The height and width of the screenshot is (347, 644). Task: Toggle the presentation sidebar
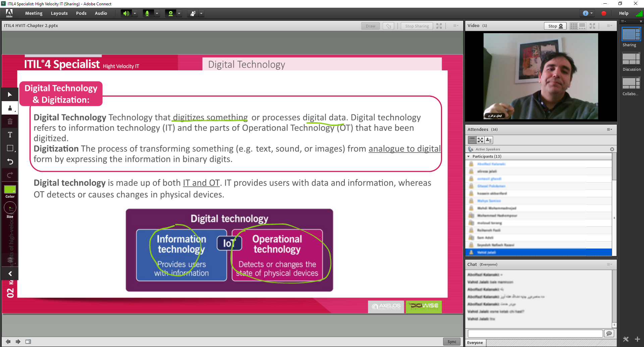coord(29,342)
